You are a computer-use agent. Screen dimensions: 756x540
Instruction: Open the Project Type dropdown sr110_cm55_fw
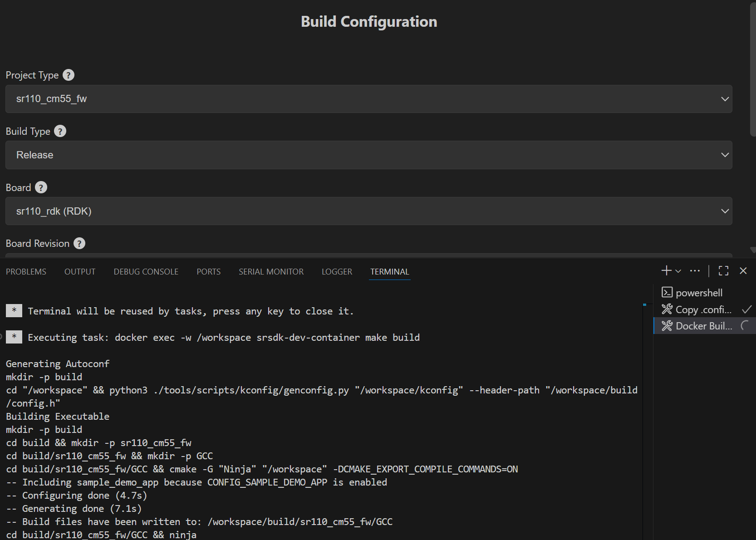pos(368,99)
